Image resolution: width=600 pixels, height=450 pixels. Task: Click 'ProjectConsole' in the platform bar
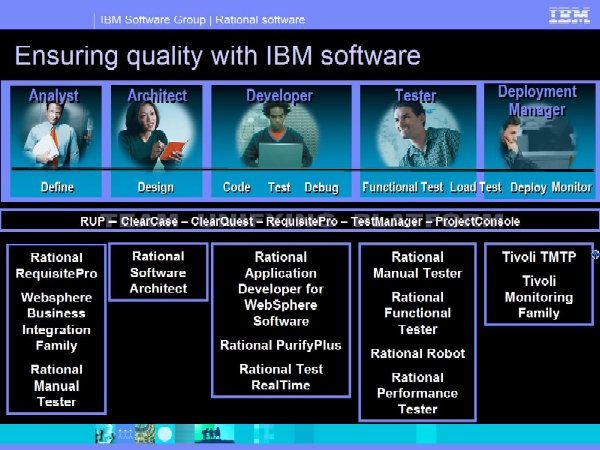tap(478, 222)
